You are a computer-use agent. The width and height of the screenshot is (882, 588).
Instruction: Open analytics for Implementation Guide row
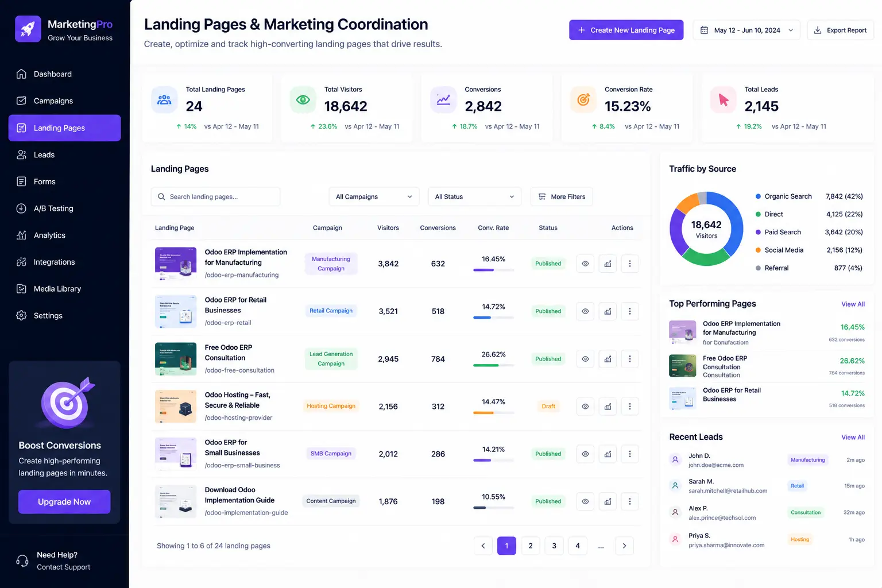click(608, 501)
